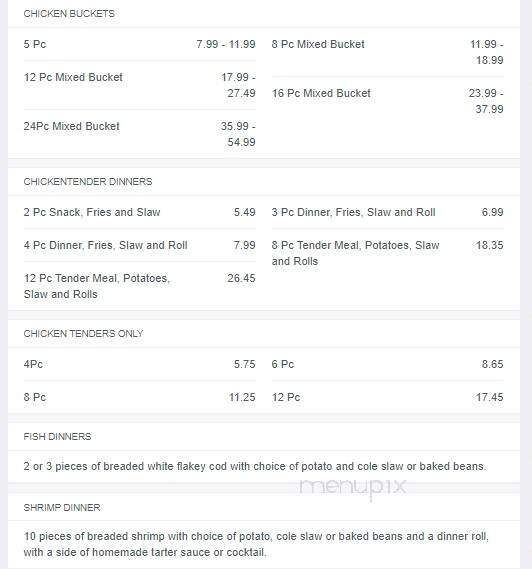Select the 4Pc tenders only item
The width and height of the screenshot is (532, 569).
(140, 364)
